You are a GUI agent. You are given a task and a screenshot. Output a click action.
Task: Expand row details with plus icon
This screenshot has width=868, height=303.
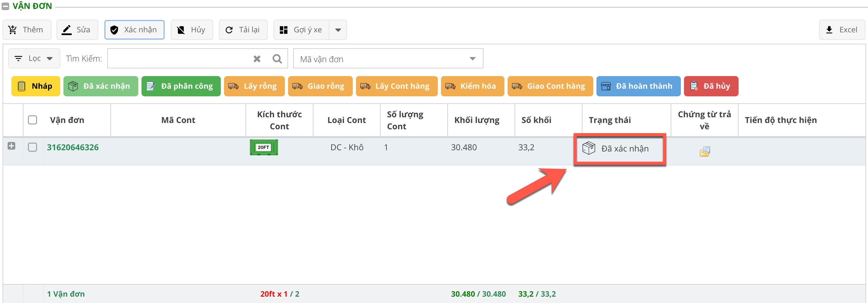[x=11, y=146]
